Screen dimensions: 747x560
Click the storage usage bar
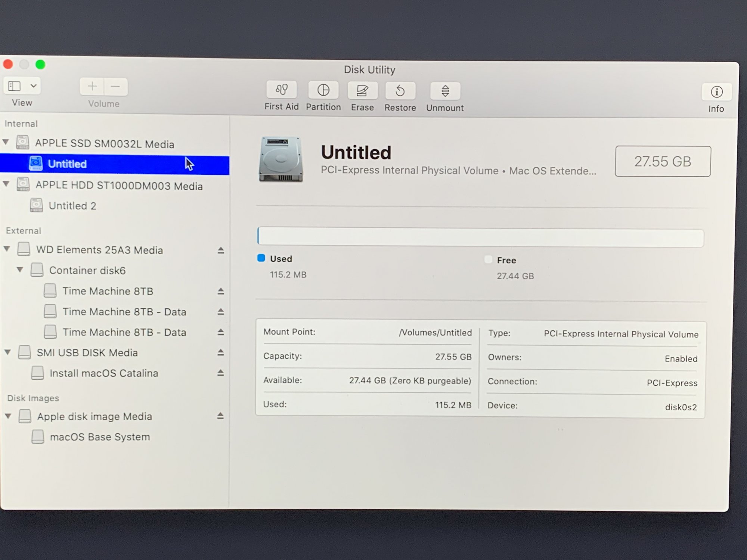pyautogui.click(x=480, y=237)
